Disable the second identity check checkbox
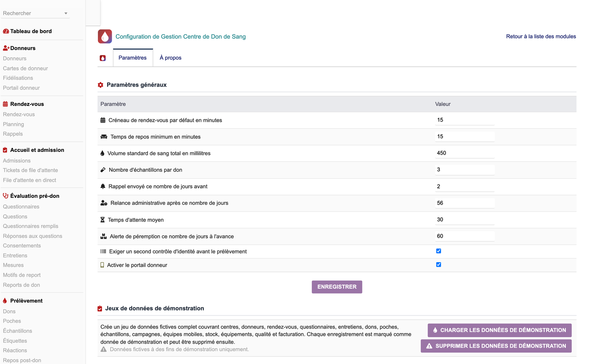The image size is (589, 364). click(x=439, y=251)
